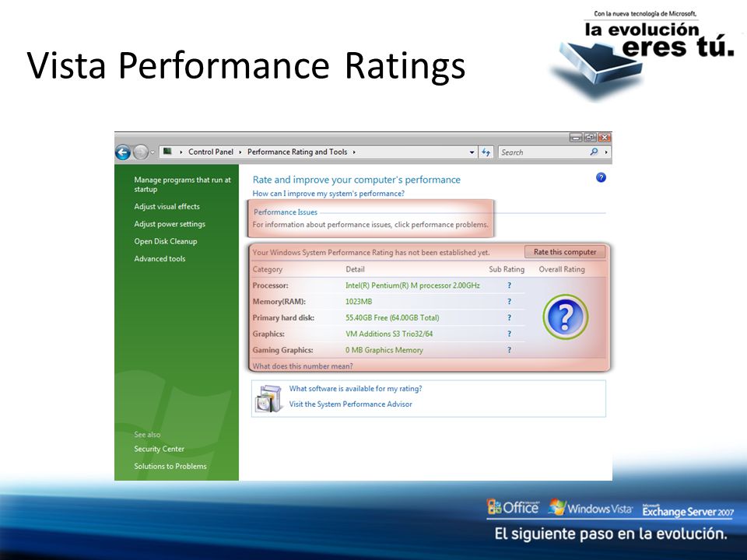This screenshot has width=747, height=560.
Task: Click the blue Help icon
Action: coord(601,177)
